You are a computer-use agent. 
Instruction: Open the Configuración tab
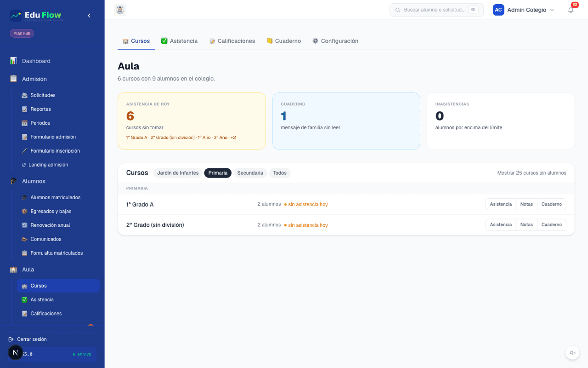coord(335,41)
